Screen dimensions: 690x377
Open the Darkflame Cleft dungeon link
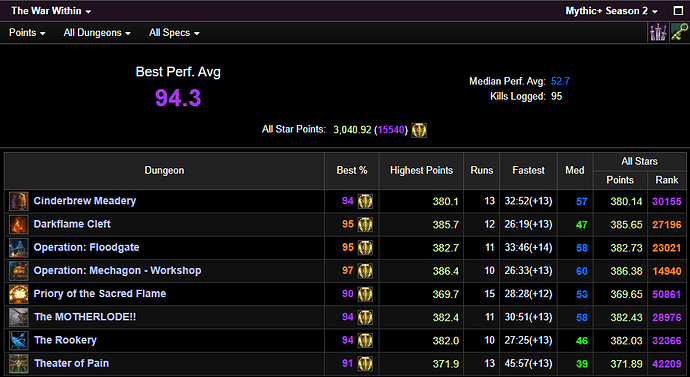[72, 224]
